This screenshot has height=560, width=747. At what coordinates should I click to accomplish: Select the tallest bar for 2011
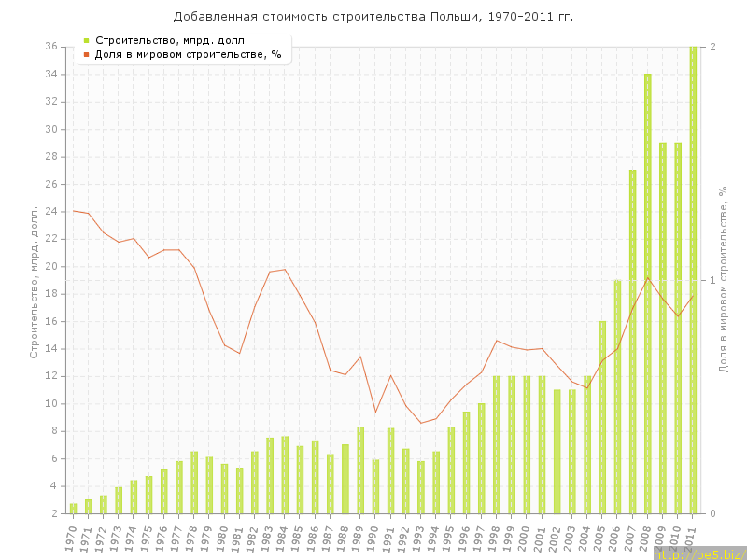(693, 280)
